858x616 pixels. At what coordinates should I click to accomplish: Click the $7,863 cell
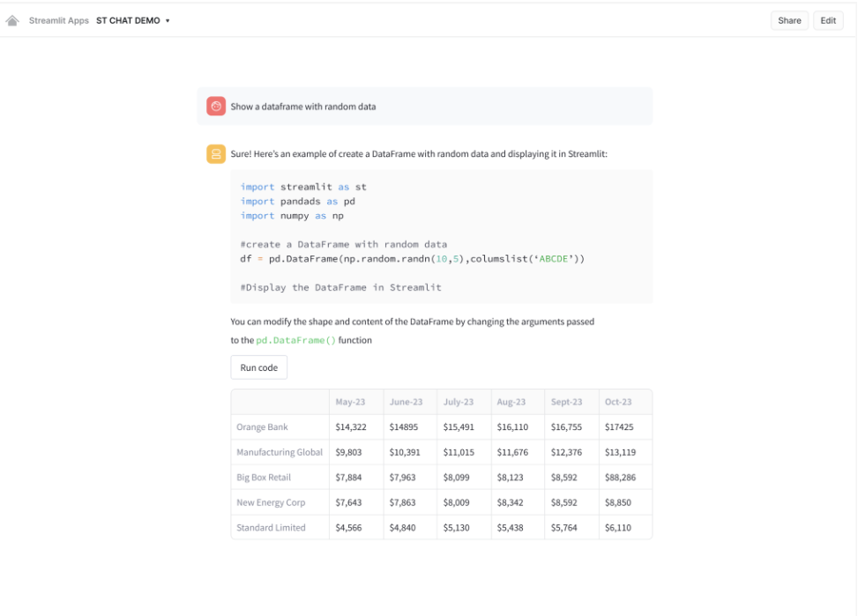pyautogui.click(x=410, y=502)
